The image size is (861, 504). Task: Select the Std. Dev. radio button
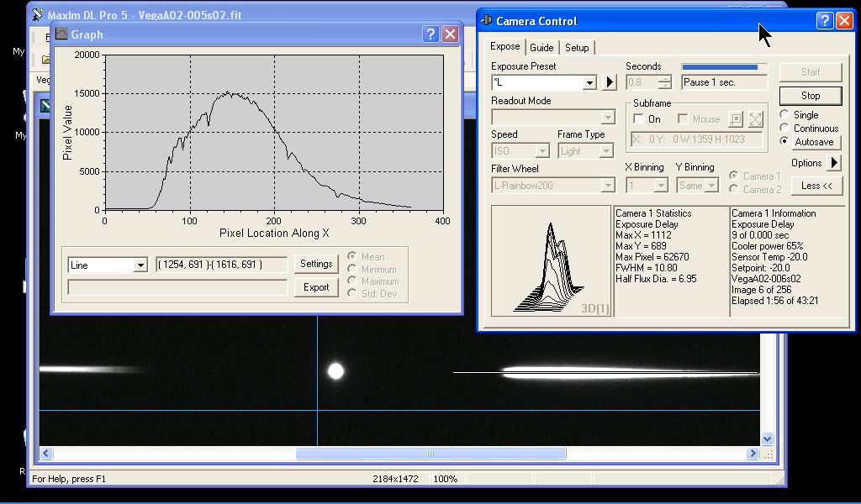[352, 293]
